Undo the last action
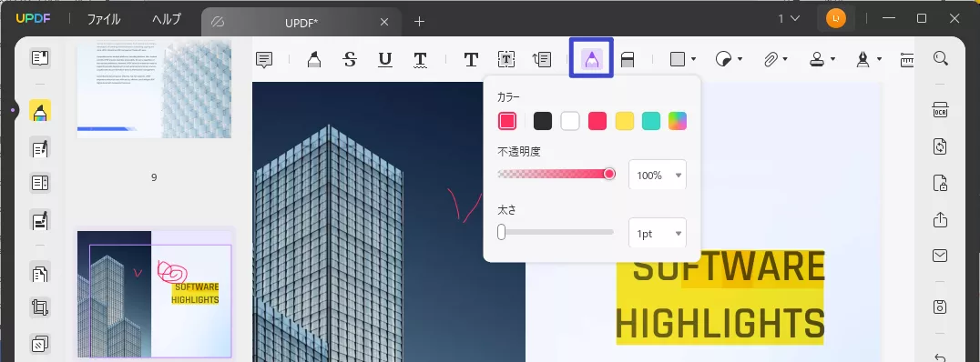The width and height of the screenshot is (980, 362). click(x=940, y=357)
